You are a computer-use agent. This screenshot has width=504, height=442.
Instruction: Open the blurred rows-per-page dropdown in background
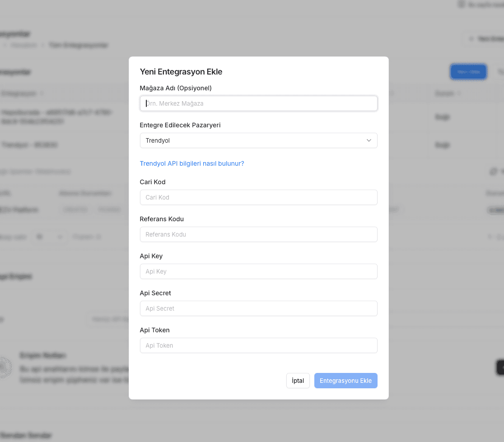click(x=49, y=237)
